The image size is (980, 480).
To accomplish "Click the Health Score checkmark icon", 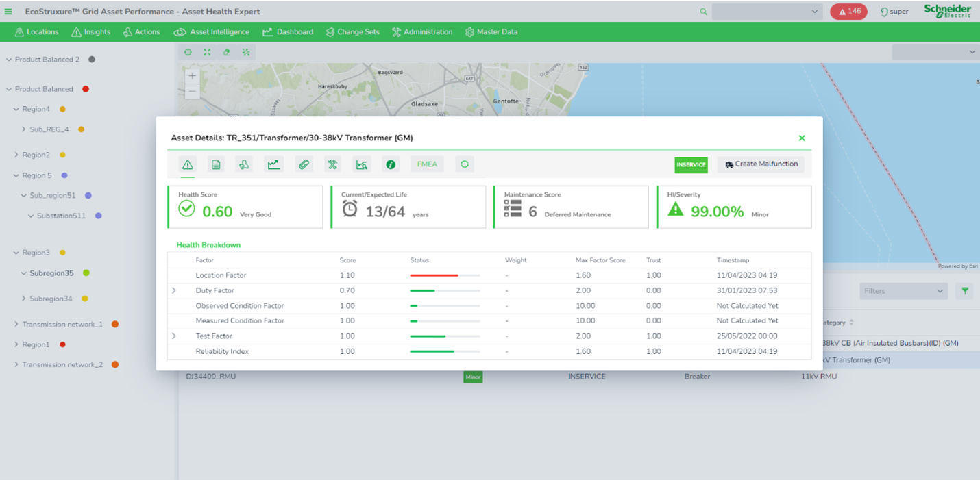I will 186,209.
